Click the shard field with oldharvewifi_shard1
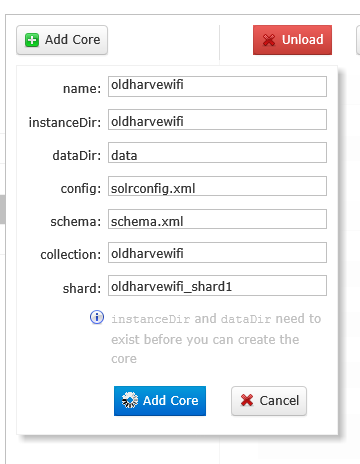The width and height of the screenshot is (360, 464). 217,285
